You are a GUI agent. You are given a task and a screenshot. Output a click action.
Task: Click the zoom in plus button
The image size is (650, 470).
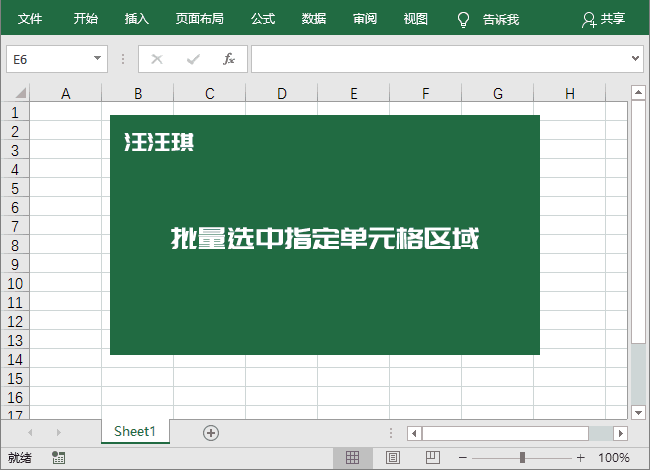tap(580, 458)
